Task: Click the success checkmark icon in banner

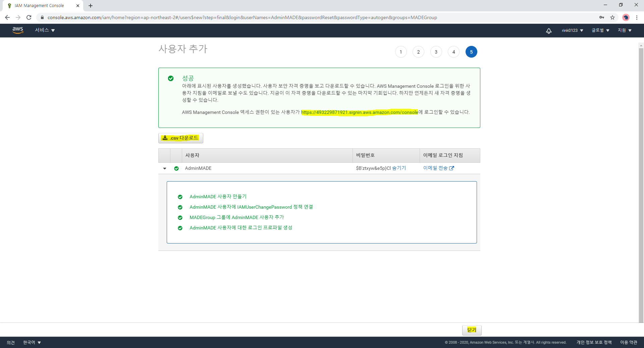Action: pos(171,78)
